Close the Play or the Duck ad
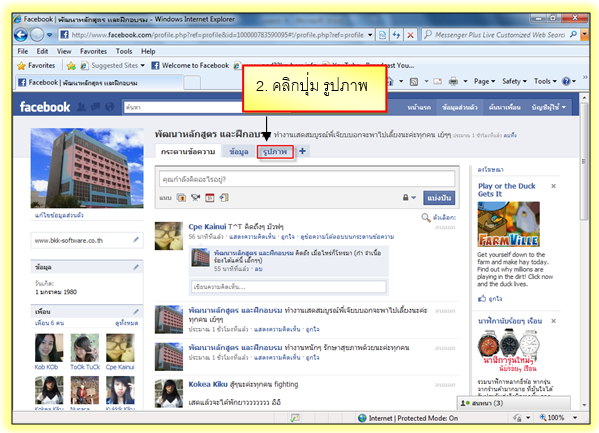599x433 pixels. point(553,186)
